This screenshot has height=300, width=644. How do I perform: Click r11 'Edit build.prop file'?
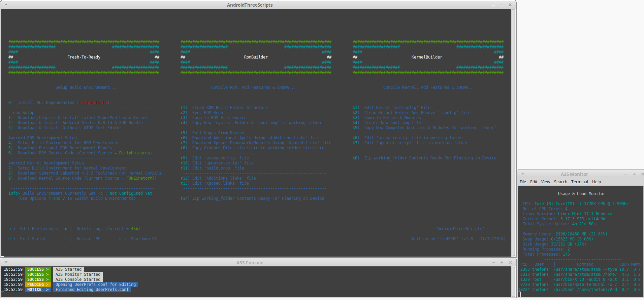pyautogui.click(x=213, y=168)
